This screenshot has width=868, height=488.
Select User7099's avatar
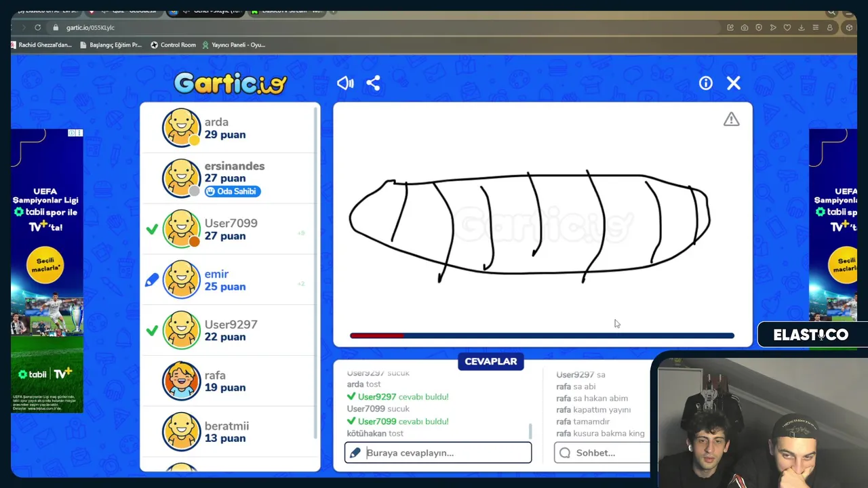click(x=181, y=229)
